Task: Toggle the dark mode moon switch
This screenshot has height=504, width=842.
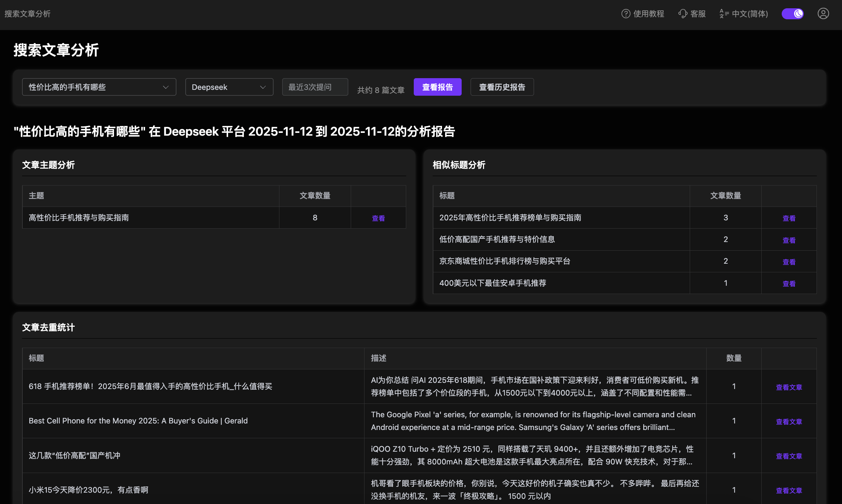Action: coord(793,14)
